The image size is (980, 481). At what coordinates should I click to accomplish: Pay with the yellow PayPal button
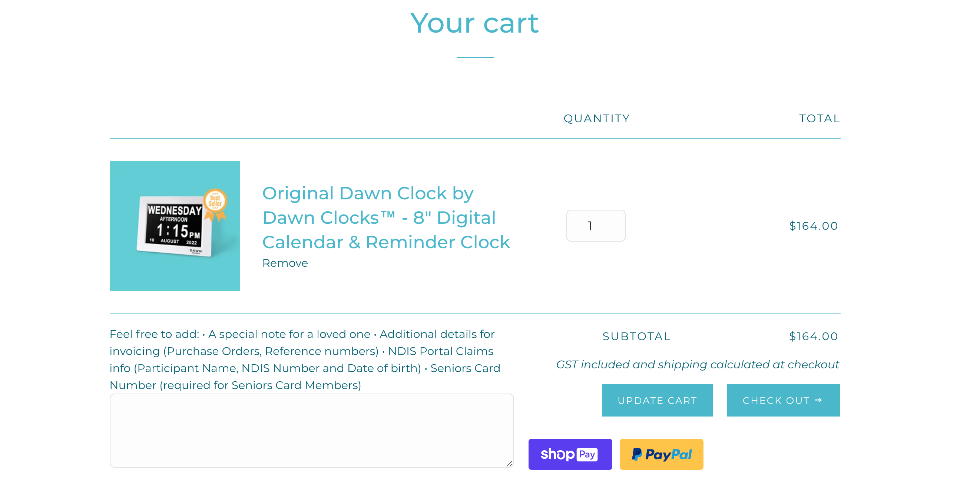coord(661,454)
